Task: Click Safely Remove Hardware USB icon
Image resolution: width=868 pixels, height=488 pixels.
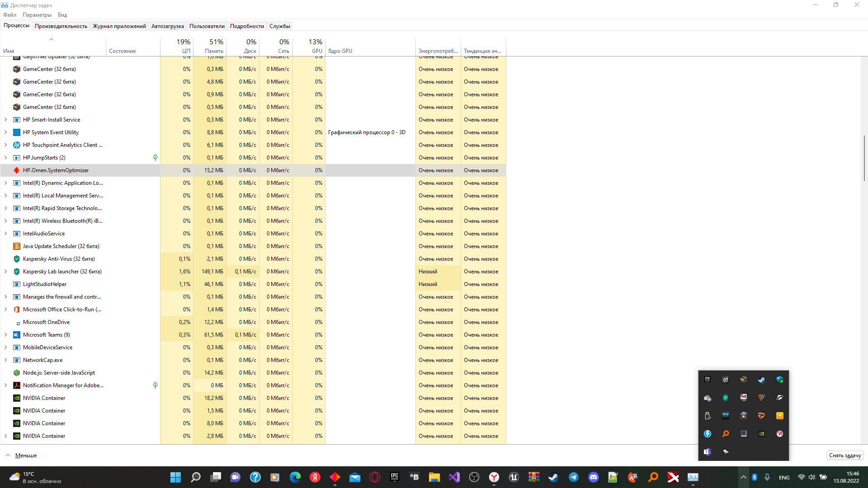Action: (x=708, y=416)
